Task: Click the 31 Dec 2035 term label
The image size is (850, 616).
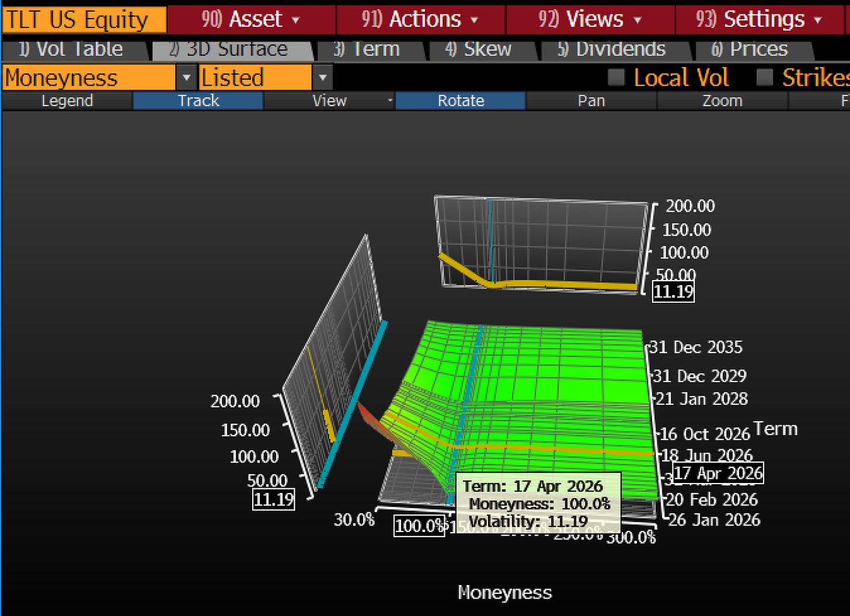Action: (696, 347)
